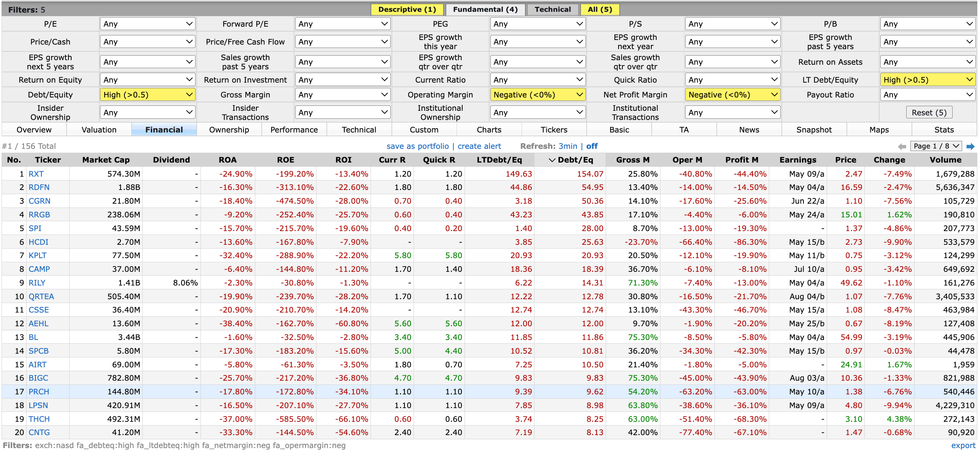
Task: Sort table by Market Cap header
Action: pyautogui.click(x=106, y=160)
